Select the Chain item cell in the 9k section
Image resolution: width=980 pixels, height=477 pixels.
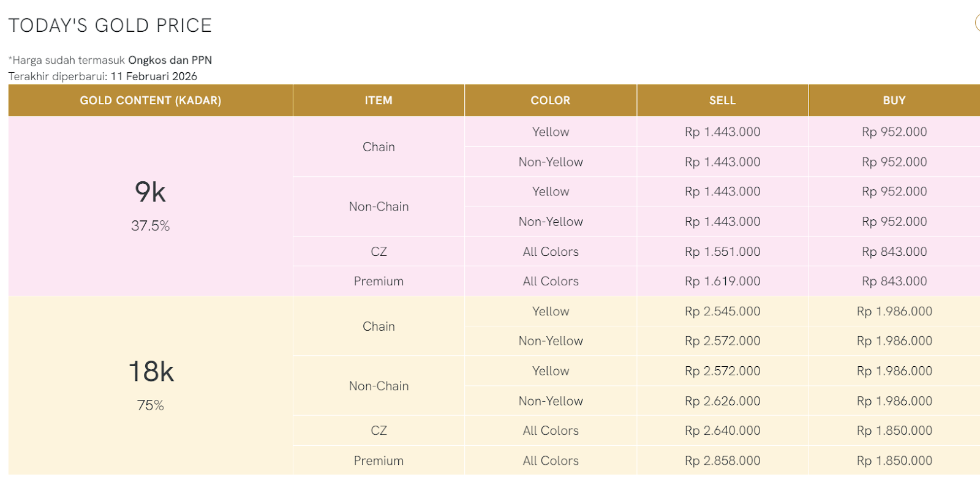tap(379, 147)
